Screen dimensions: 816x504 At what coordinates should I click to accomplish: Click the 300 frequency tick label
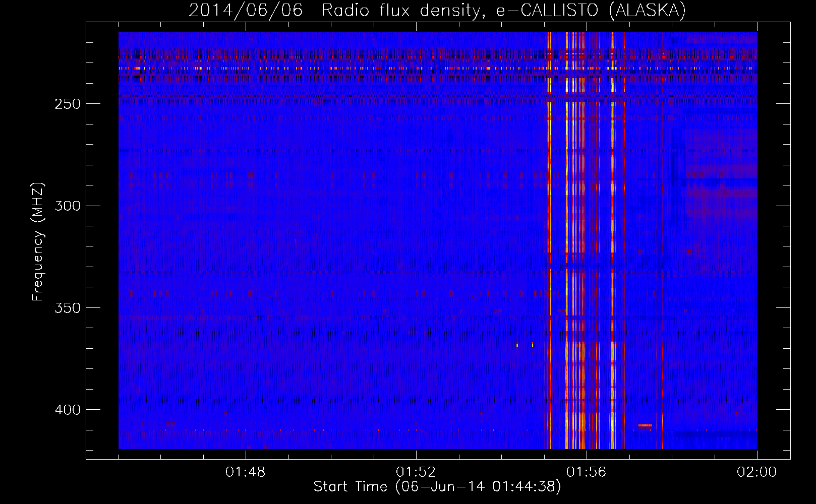67,206
